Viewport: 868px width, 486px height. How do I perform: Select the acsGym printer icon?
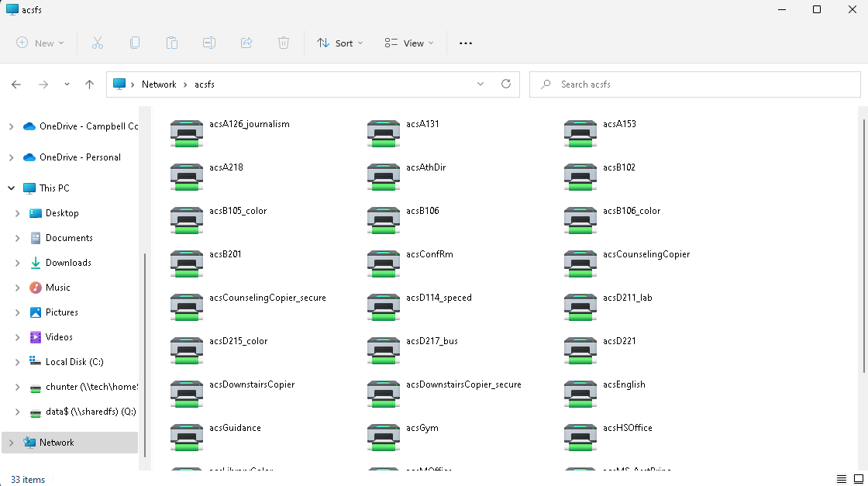click(383, 437)
